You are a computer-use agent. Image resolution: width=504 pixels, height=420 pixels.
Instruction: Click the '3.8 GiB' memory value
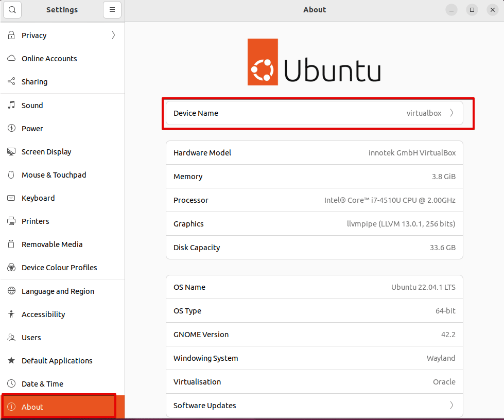coord(444,177)
